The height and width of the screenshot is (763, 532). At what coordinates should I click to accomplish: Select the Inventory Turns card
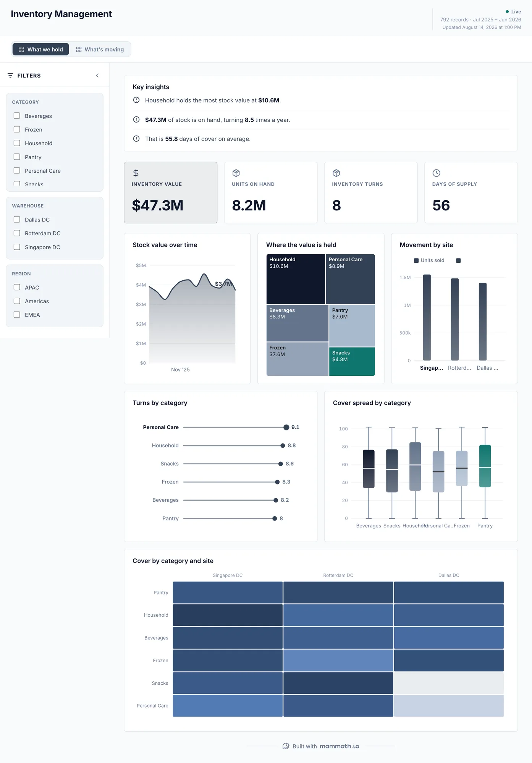(x=371, y=192)
